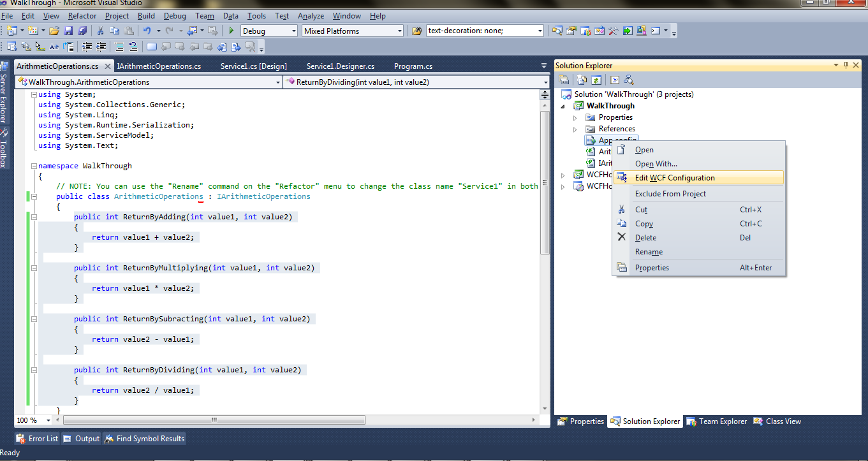The image size is (868, 461).
Task: Click the Save All toolbar icon
Action: [82, 31]
